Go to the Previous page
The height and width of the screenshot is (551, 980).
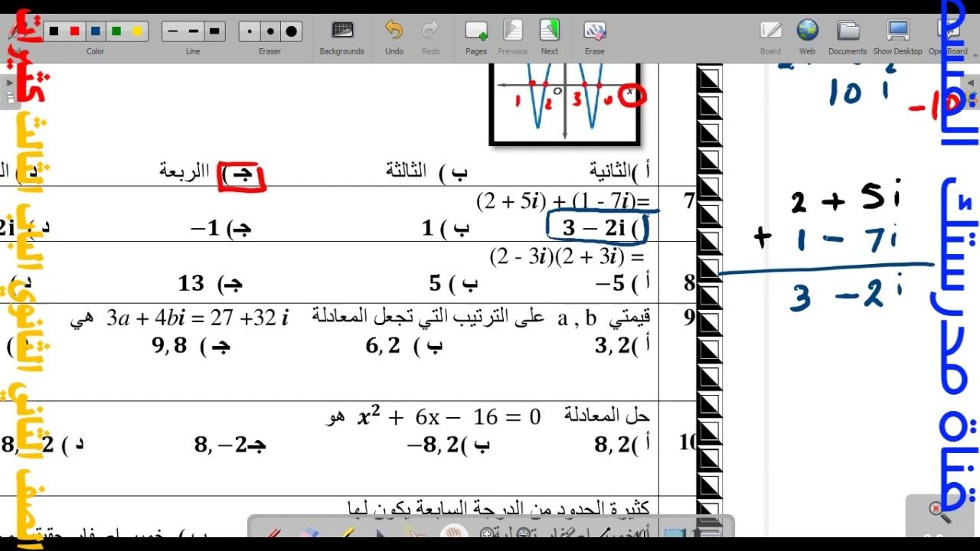[x=512, y=37]
